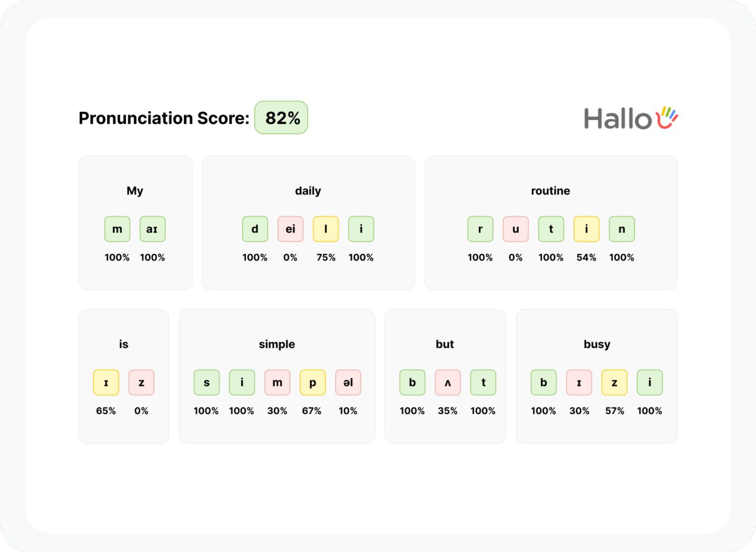Click the word "daily" heading
This screenshot has width=756, height=552.
308,191
